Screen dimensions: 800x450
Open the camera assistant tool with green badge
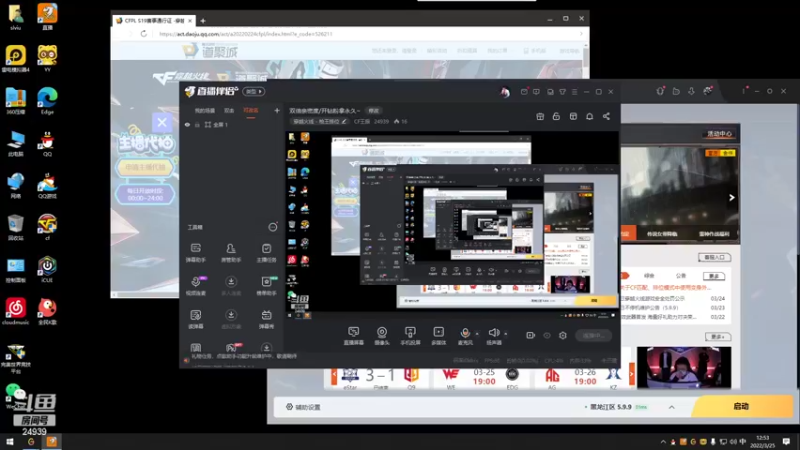(x=266, y=286)
